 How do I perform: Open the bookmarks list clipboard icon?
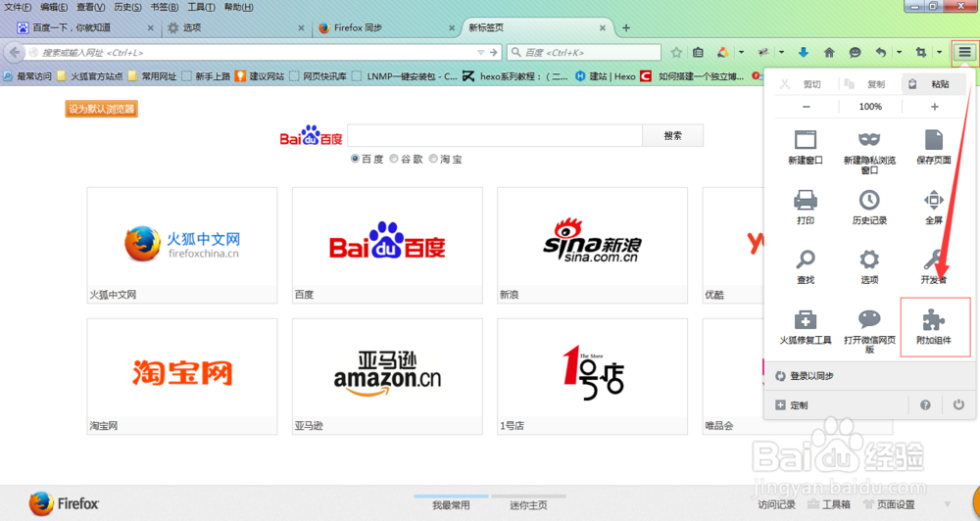698,53
